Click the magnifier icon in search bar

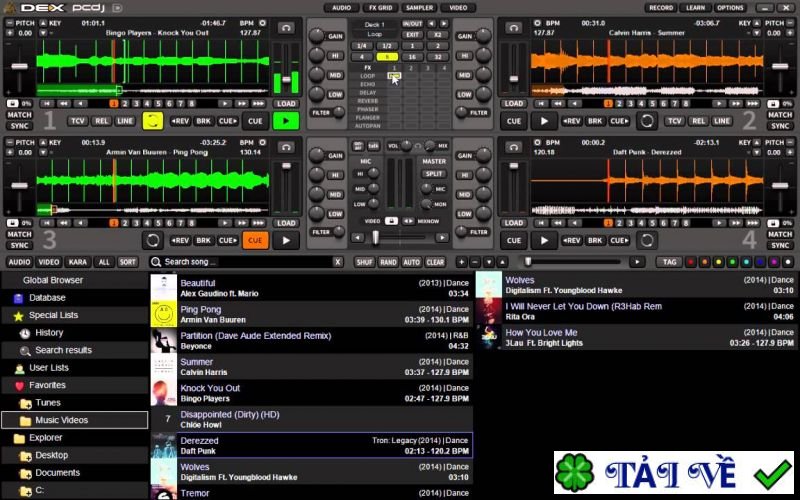pos(156,262)
